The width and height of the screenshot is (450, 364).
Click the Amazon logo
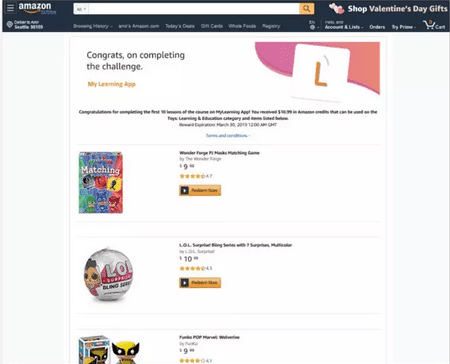tap(37, 8)
